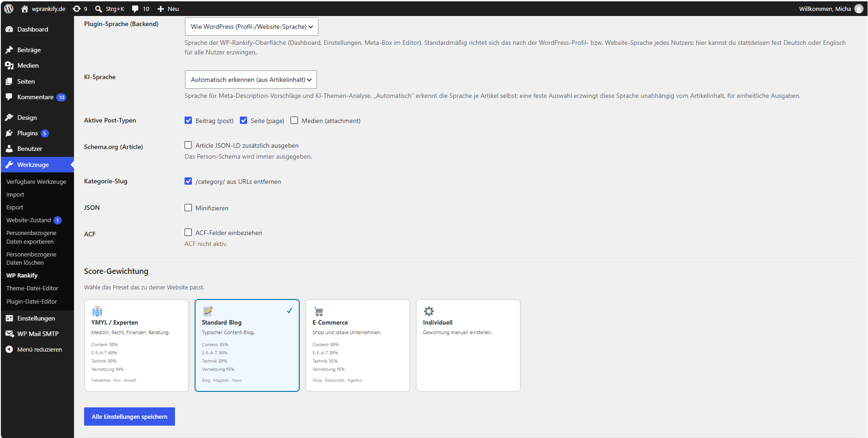Visit site via wprankify.de home icon
This screenshot has width=868, height=438.
(25, 9)
